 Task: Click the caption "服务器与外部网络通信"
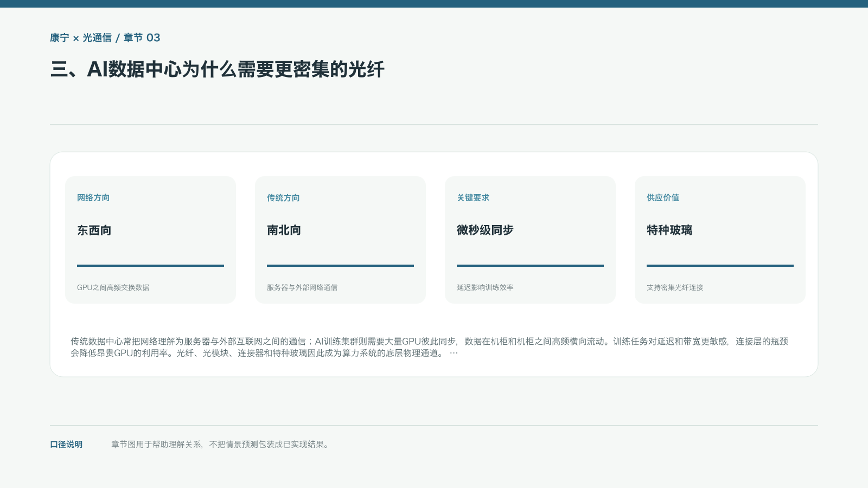[x=302, y=287]
